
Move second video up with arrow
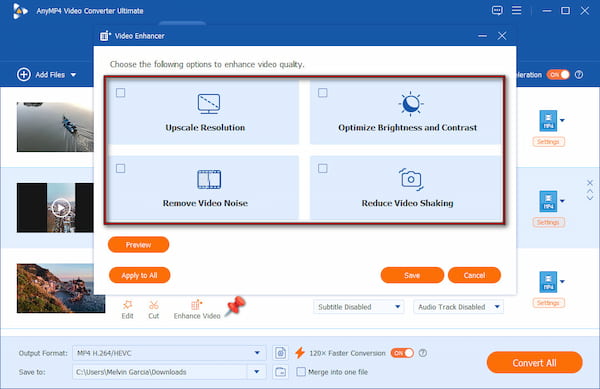point(590,191)
